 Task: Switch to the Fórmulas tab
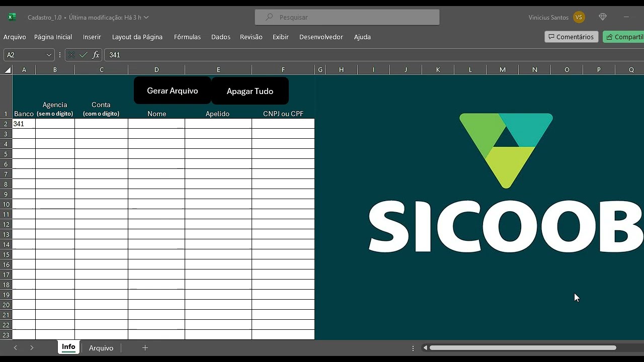point(187,37)
